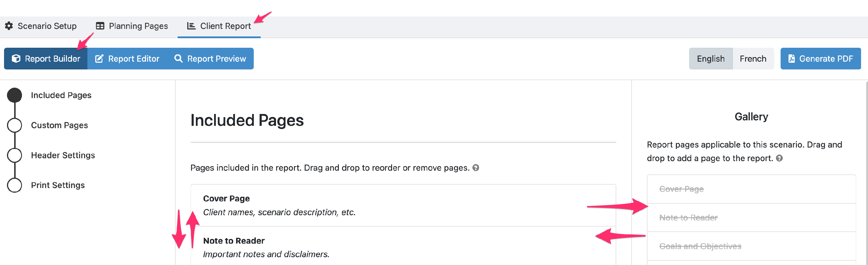Select Cover Page in included pages list
This screenshot has width=868, height=265.
point(403,205)
